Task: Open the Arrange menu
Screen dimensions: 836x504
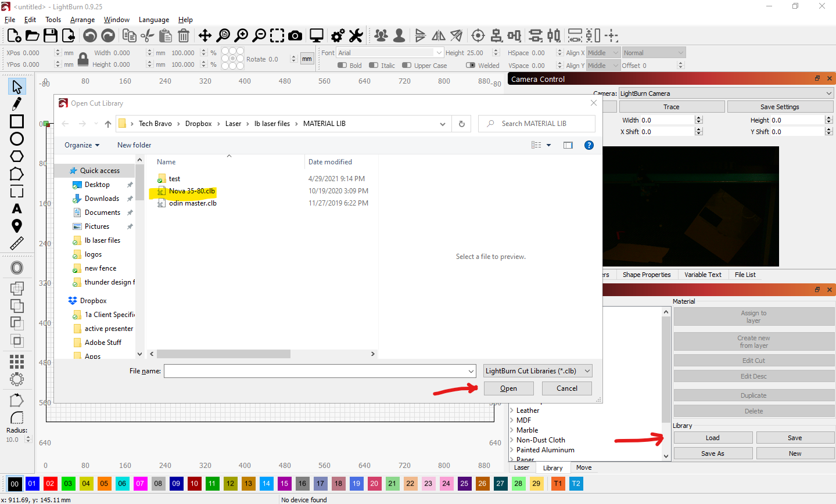Action: [82, 20]
